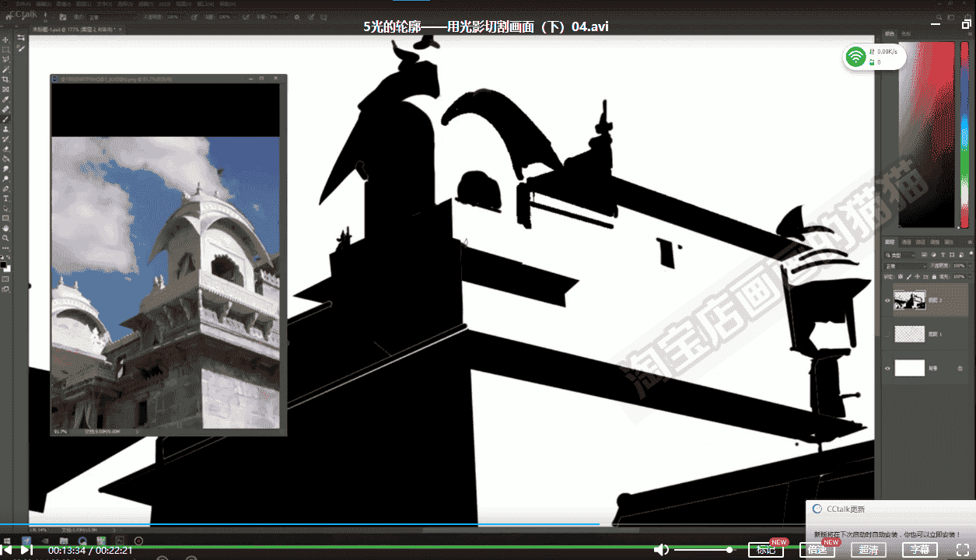The width and height of the screenshot is (976, 560).
Task: Select the Brush tool
Action: [x=6, y=119]
